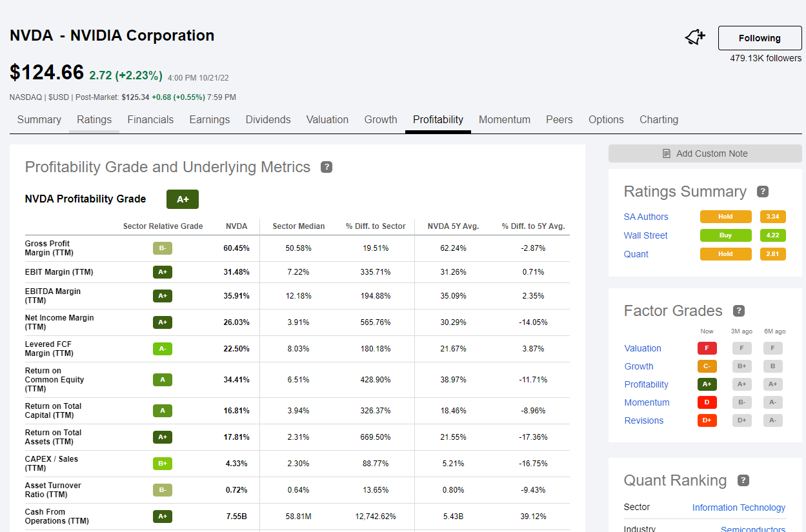Click the 12,742.62% sector difference value
The width and height of the screenshot is (806, 532).
376,517
